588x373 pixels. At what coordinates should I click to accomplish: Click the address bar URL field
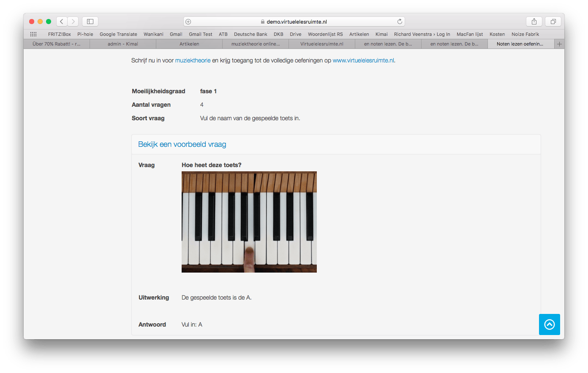click(296, 22)
